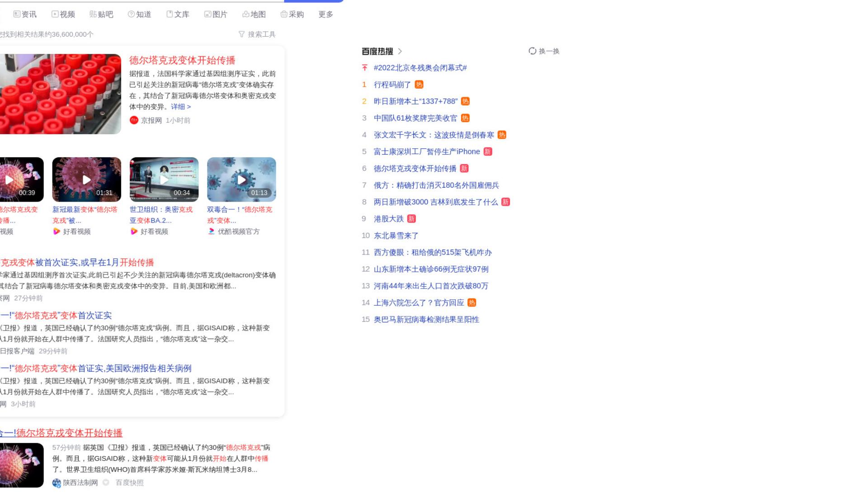Open video title 世卫组织：奥密克戎亚变体BA.2...
This screenshot has height=496, width=868.
pos(161,215)
